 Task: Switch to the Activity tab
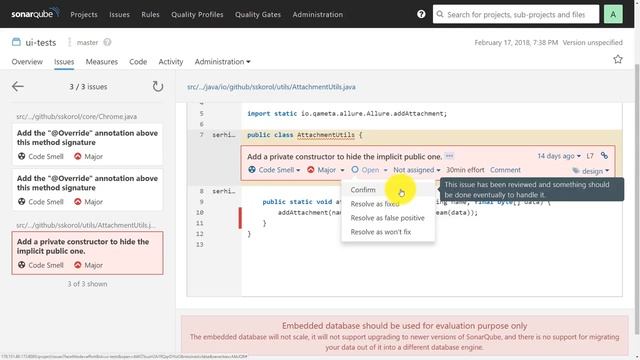tap(171, 62)
